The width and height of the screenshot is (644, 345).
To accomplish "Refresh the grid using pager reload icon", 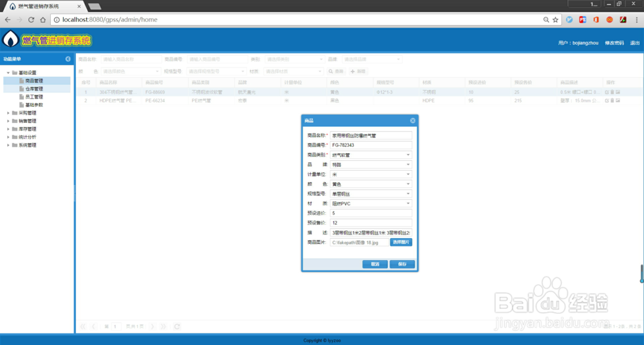I will click(x=177, y=326).
